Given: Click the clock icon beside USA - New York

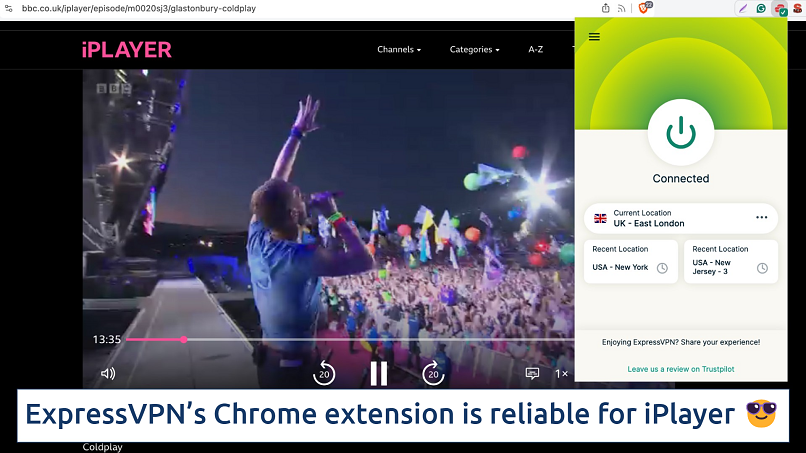Looking at the screenshot, I should (x=662, y=268).
